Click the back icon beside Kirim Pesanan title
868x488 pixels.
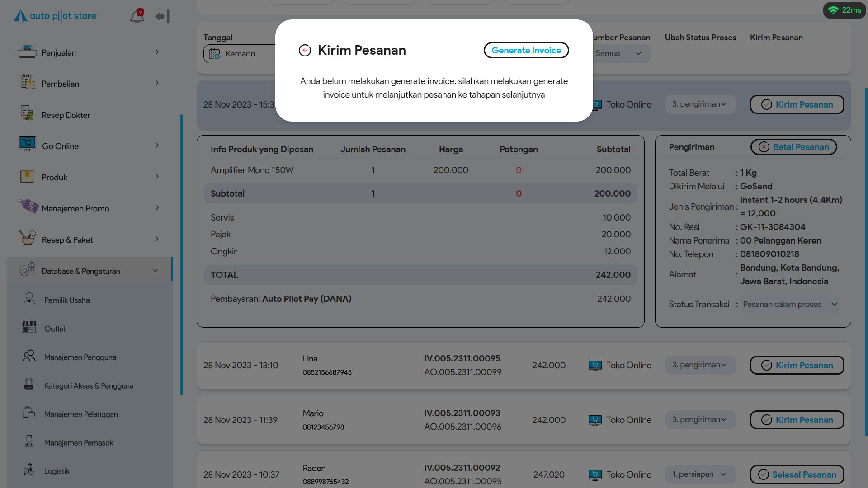[305, 51]
